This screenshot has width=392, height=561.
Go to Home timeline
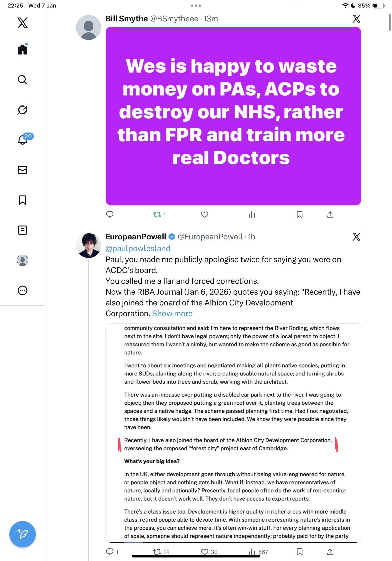point(23,49)
